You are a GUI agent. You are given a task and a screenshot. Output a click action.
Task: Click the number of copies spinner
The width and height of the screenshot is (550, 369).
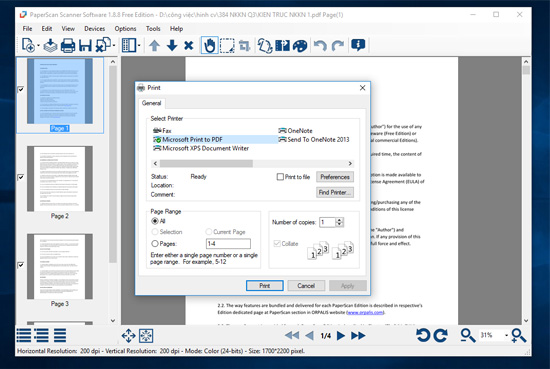click(339, 222)
